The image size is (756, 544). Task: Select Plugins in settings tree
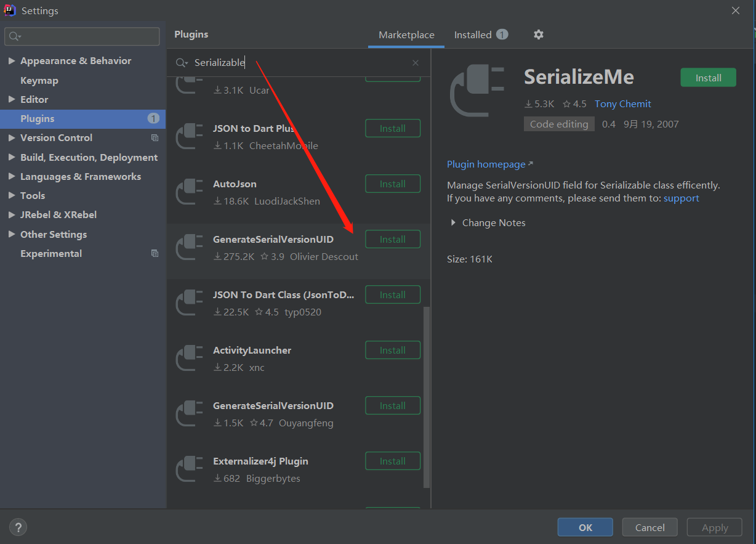[x=83, y=118]
